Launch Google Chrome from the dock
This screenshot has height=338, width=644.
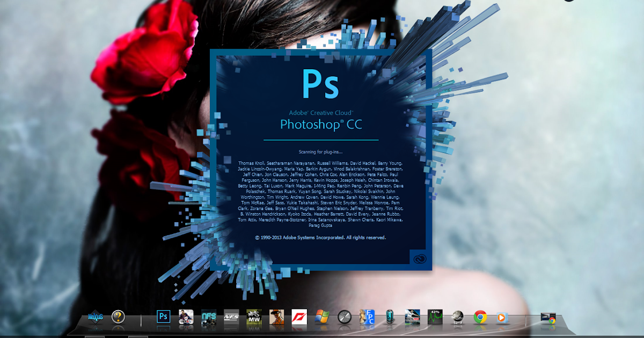coord(480,317)
